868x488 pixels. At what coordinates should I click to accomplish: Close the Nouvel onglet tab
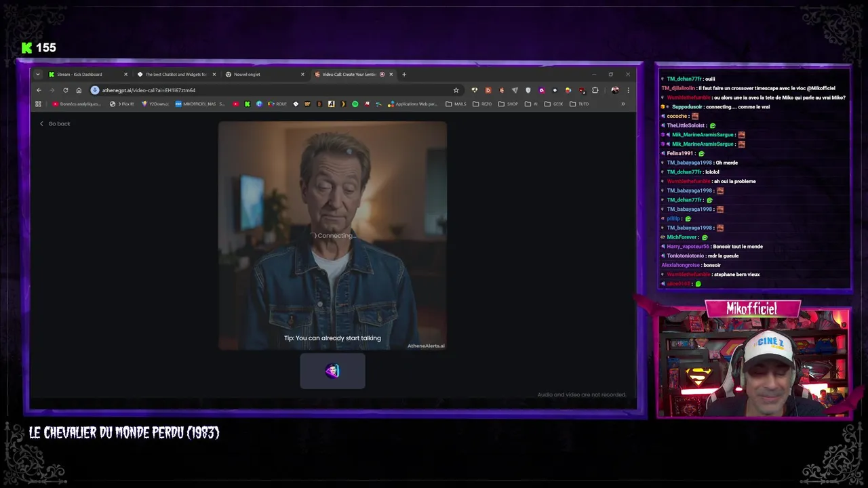[x=302, y=75]
